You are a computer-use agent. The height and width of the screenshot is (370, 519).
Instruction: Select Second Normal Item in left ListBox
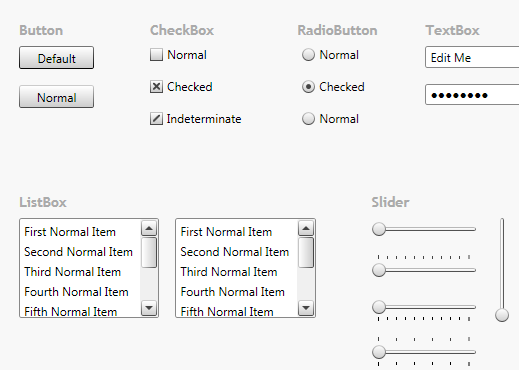[x=80, y=252]
